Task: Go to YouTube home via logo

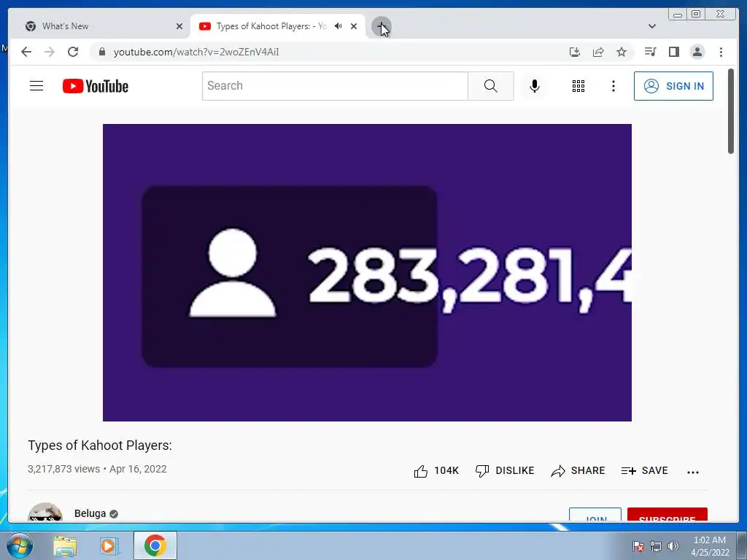Action: click(x=96, y=86)
